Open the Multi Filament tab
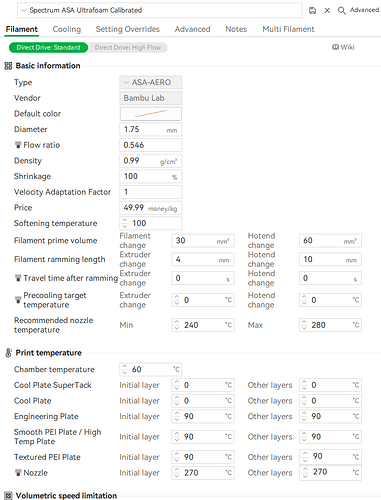Viewport: 381px width, 500px height. [x=288, y=29]
